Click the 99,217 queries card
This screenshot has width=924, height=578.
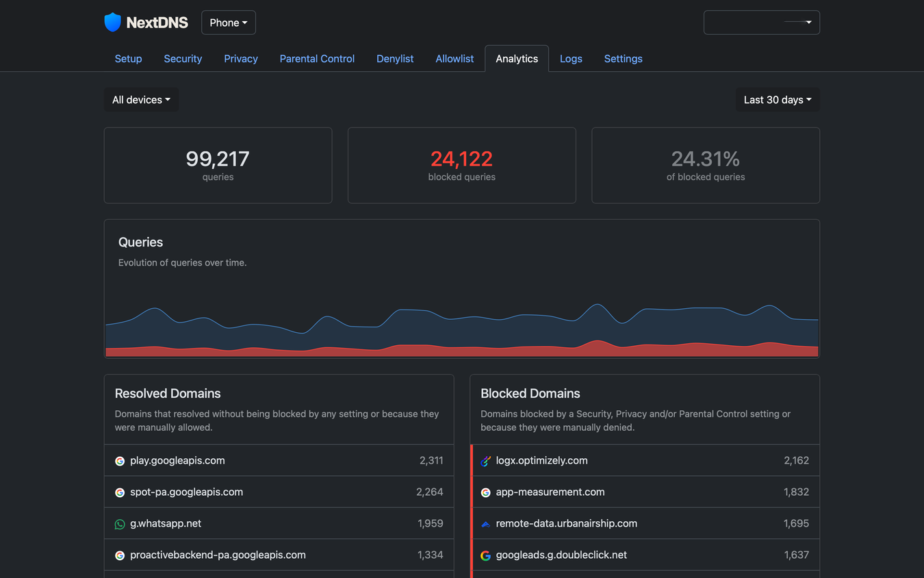[218, 165]
